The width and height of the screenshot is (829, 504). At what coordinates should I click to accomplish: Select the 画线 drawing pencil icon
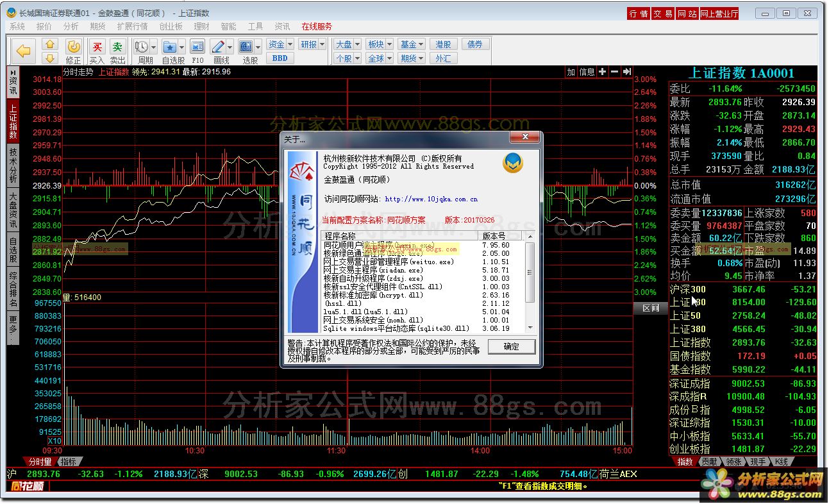click(x=217, y=47)
